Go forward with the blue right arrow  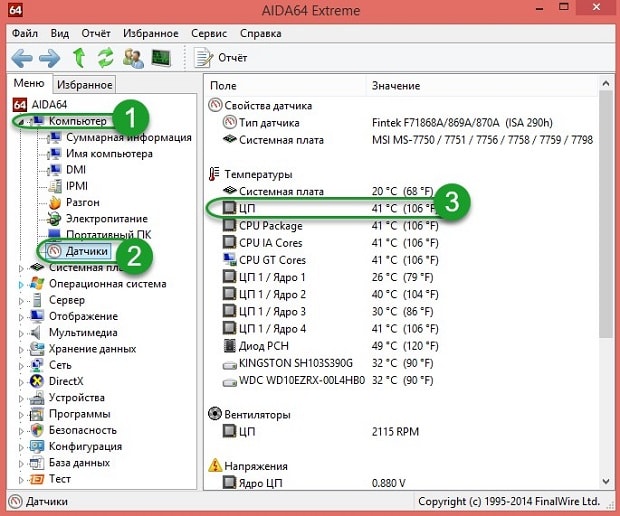50,58
